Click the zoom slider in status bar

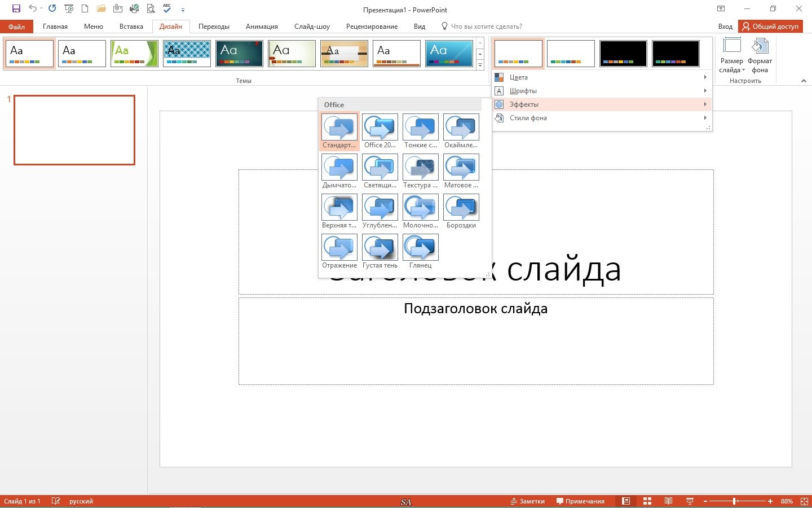(735, 501)
